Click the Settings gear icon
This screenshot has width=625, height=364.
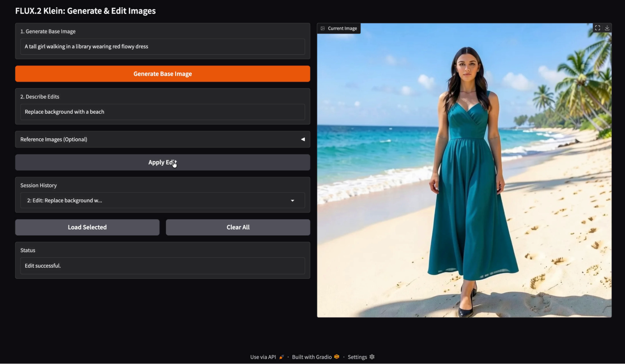[x=372, y=357]
